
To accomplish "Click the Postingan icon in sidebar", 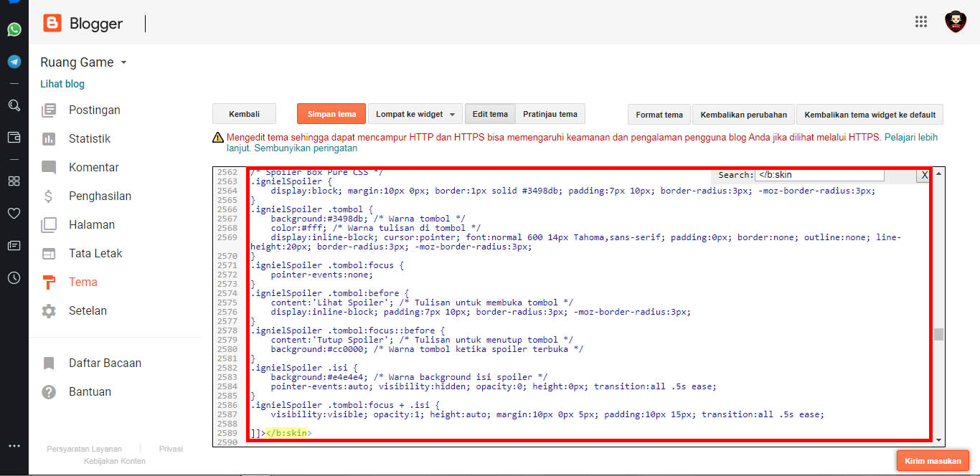I will pyautogui.click(x=49, y=110).
